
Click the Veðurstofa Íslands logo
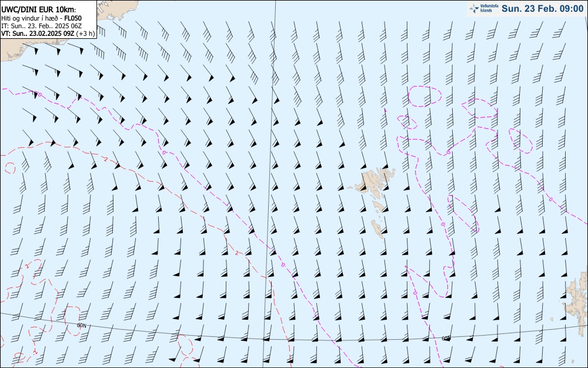pyautogui.click(x=483, y=9)
